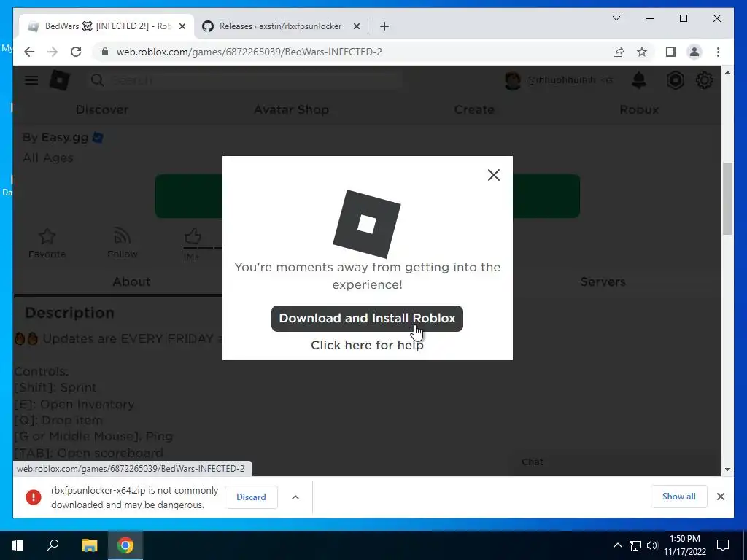Screen dimensions: 747x560
Task: Open the Chat panel
Action: point(532,462)
